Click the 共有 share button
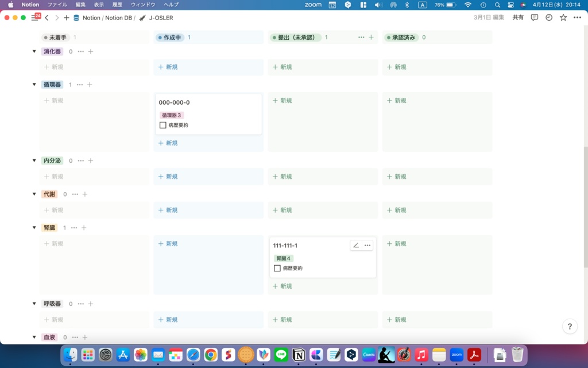 pos(518,18)
